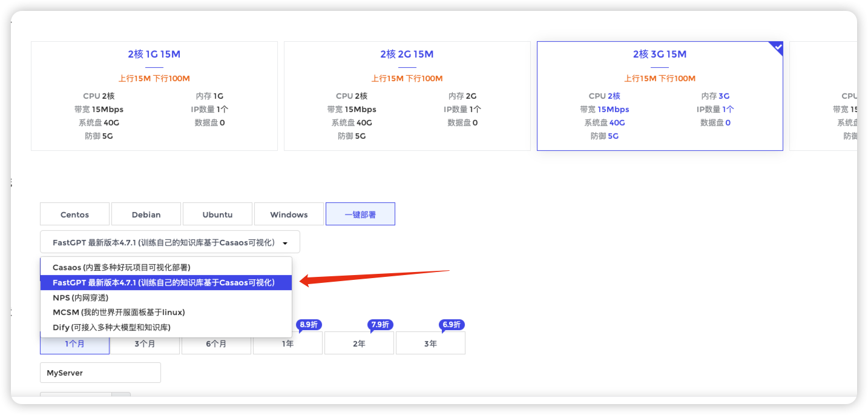Click the 6.9折 discount badge

tap(452, 325)
